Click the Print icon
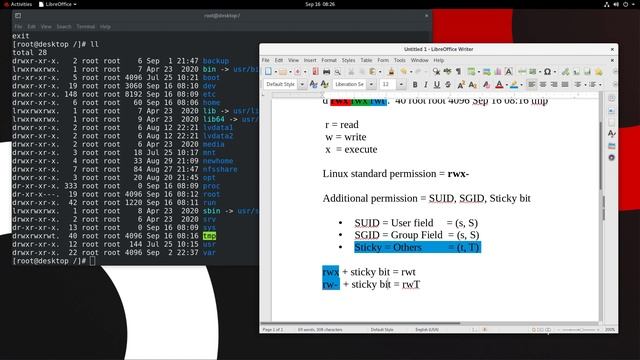The image size is (640, 360). point(327,72)
